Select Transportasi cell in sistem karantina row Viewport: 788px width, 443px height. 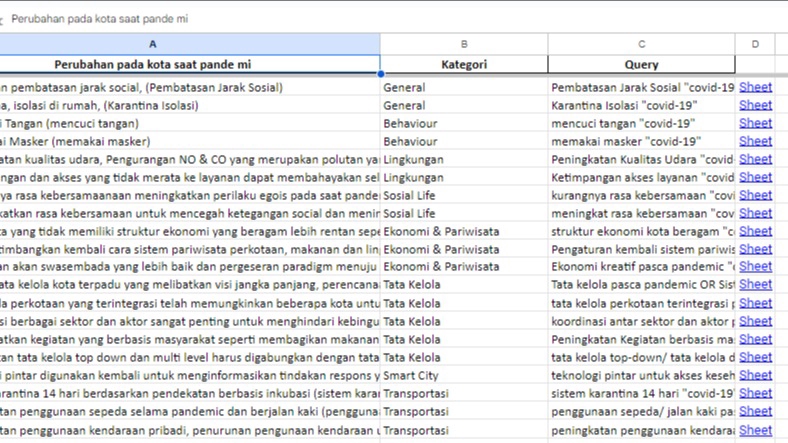(464, 394)
